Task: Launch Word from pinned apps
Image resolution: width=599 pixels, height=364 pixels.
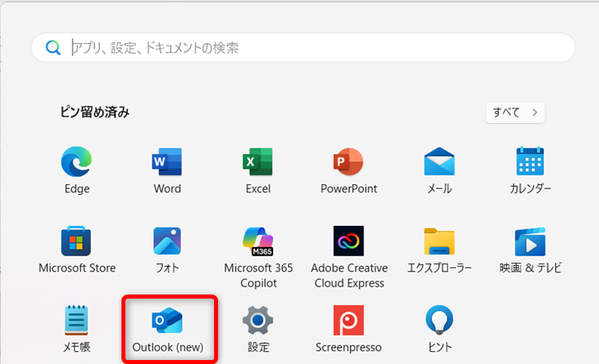Action: 167,163
